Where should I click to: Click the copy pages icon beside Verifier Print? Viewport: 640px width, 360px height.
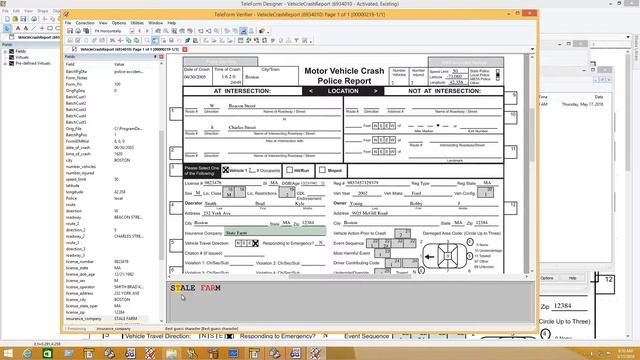coord(86,31)
